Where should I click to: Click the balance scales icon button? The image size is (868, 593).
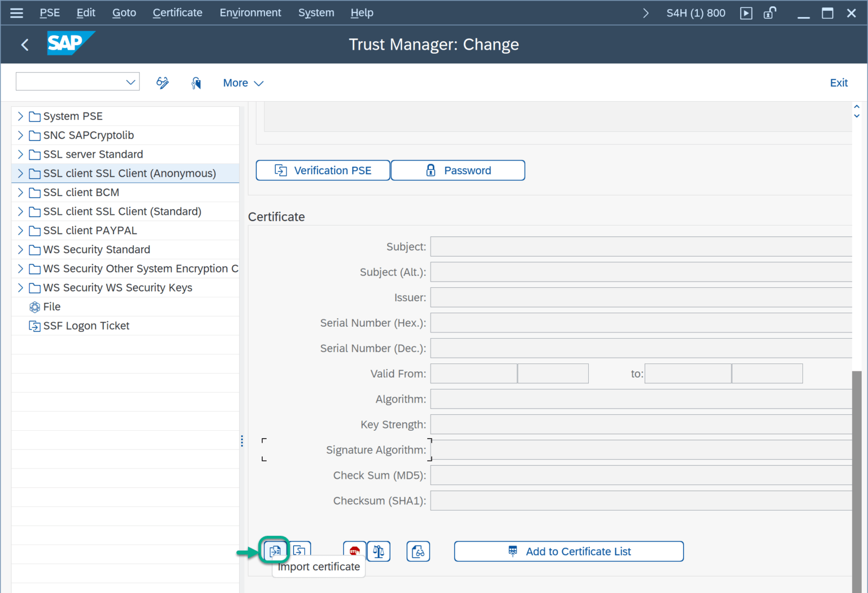click(x=379, y=551)
